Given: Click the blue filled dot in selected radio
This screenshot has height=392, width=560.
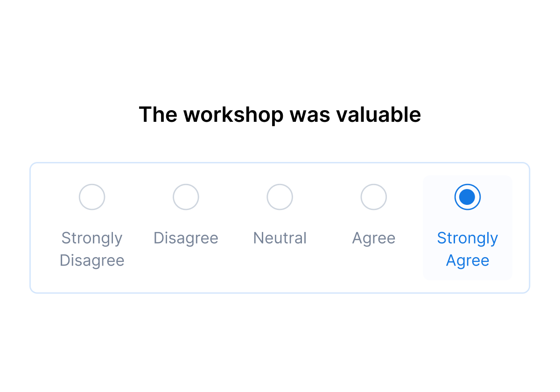Looking at the screenshot, I should 467,197.
